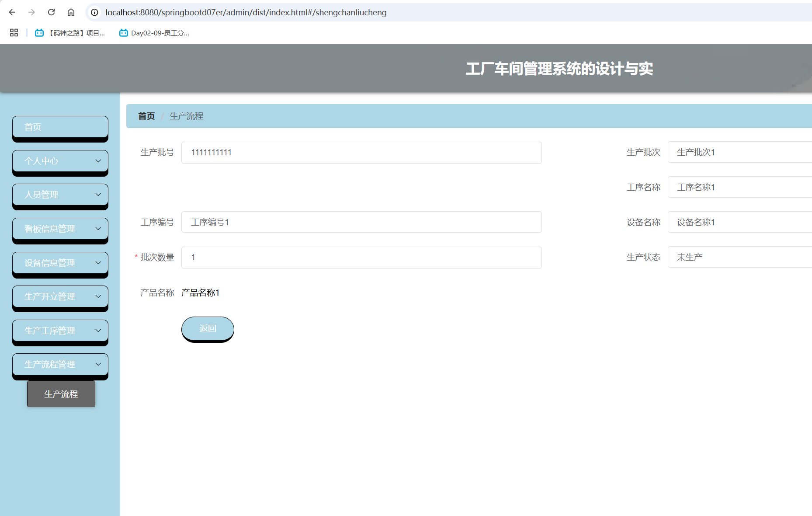Open the Day02-09-员工分 bookmark
Screen dimensions: 812x516
pyautogui.click(x=154, y=33)
